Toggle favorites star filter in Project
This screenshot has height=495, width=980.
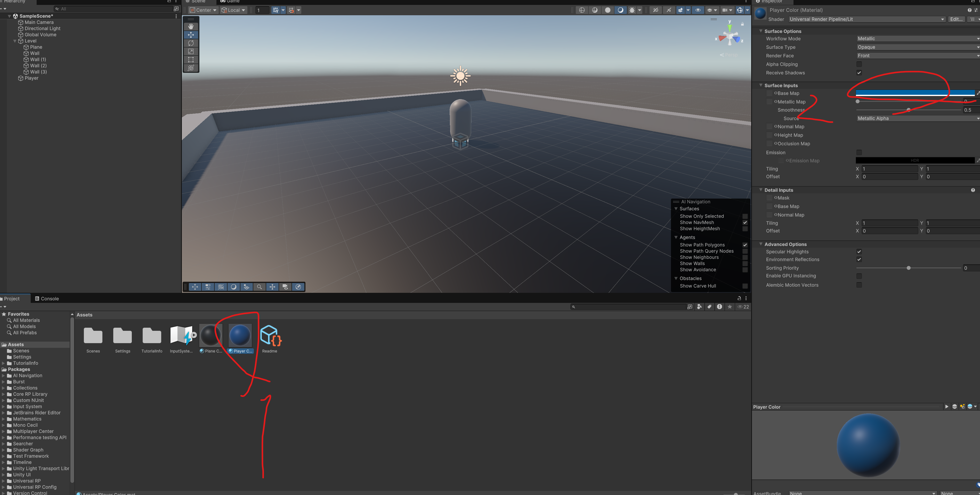[729, 307]
